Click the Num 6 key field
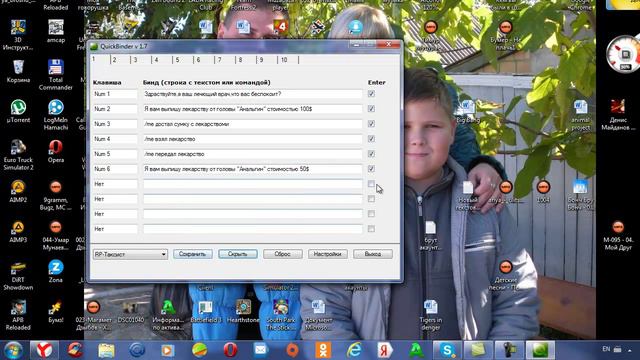 point(115,169)
